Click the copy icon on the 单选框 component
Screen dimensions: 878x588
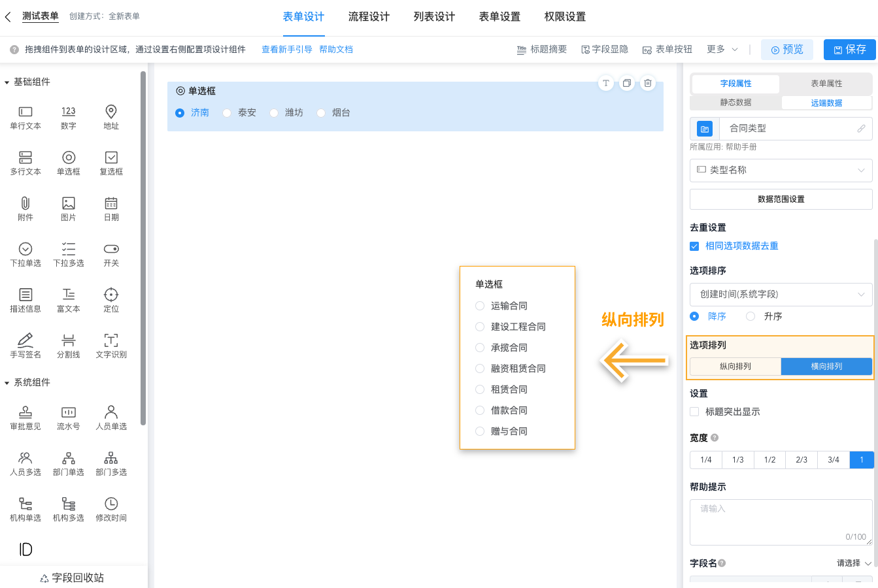click(x=627, y=83)
